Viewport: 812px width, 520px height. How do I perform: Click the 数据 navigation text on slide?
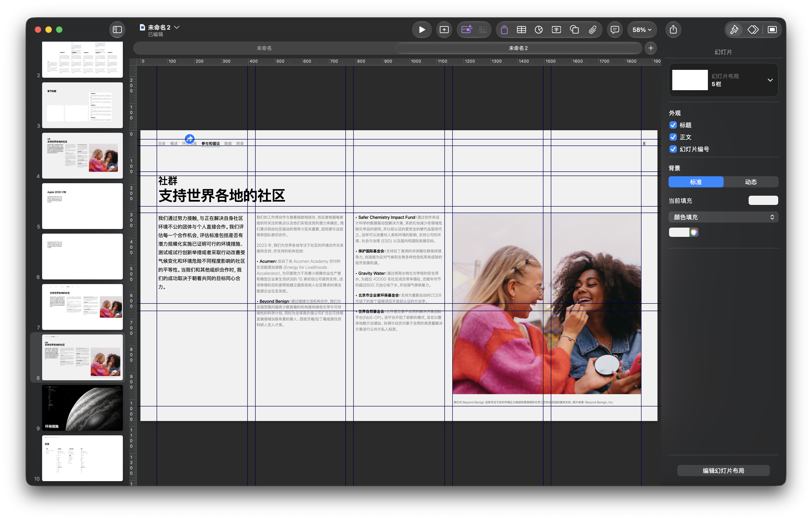(228, 144)
